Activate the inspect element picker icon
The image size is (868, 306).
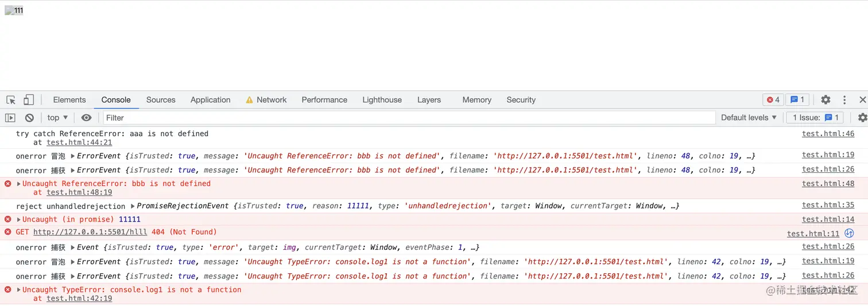coord(11,100)
